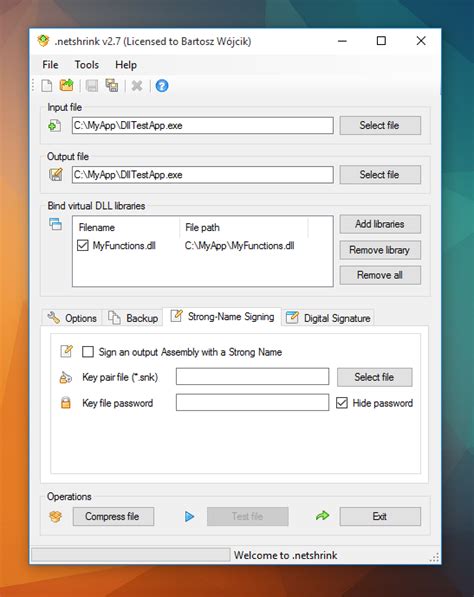Open help via blue question mark icon

[162, 86]
